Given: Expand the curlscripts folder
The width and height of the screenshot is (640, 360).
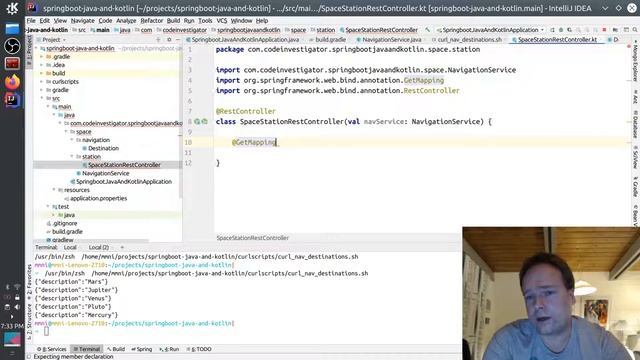Looking at the screenshot, I should click(x=42, y=82).
